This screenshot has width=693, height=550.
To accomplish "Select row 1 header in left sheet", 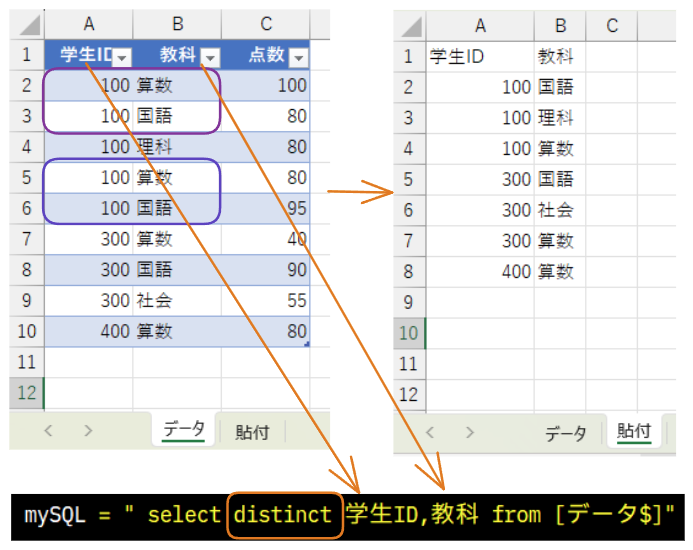I will (x=27, y=55).
